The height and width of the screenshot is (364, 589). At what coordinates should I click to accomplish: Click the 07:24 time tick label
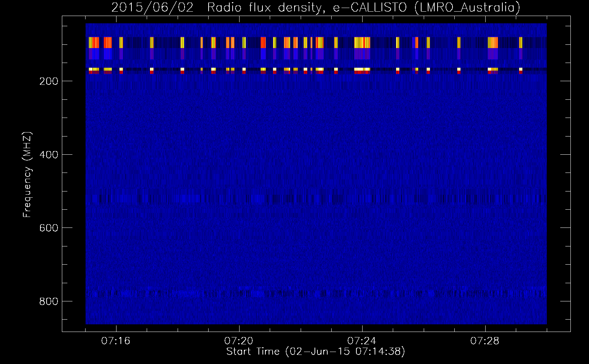(362, 341)
